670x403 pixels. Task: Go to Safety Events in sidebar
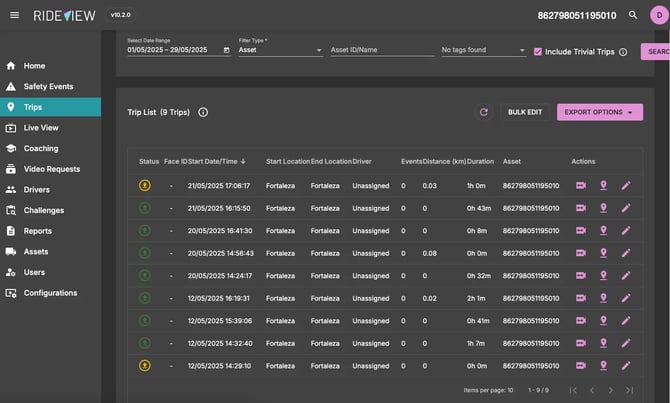click(x=48, y=86)
